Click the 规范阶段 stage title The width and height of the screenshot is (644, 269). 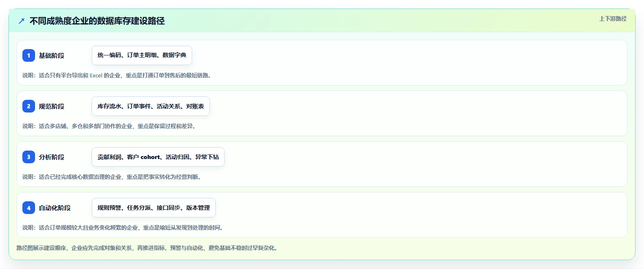pos(52,106)
